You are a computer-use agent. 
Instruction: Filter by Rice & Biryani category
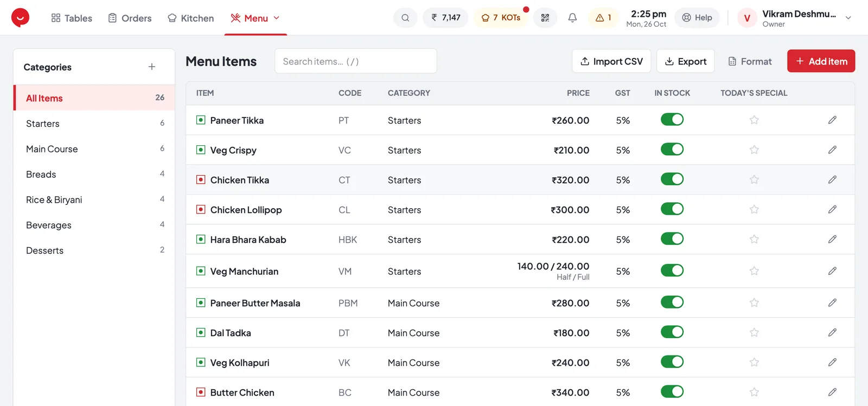pyautogui.click(x=94, y=199)
